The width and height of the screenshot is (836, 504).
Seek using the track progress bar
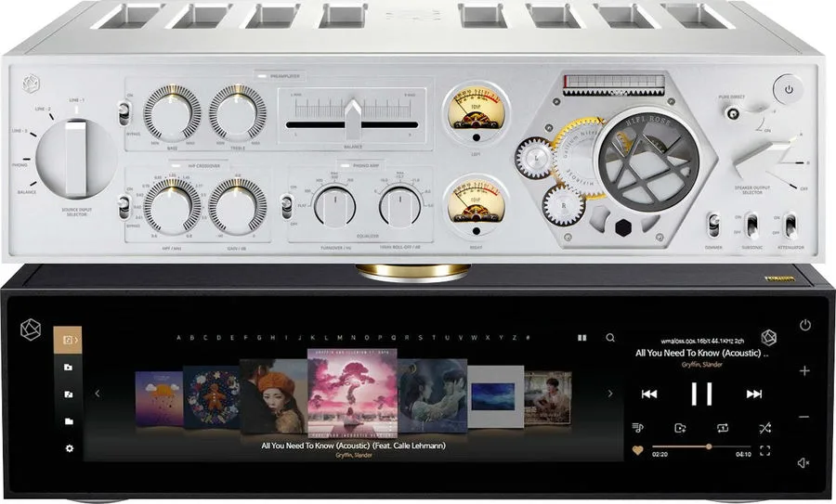click(701, 446)
